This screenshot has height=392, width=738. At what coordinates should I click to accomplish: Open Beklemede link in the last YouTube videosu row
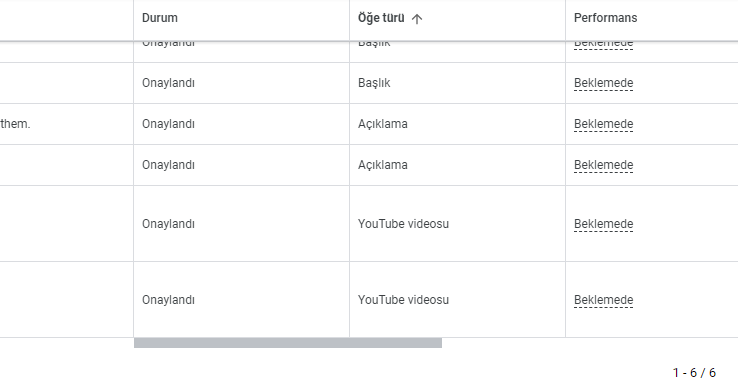[x=603, y=300]
